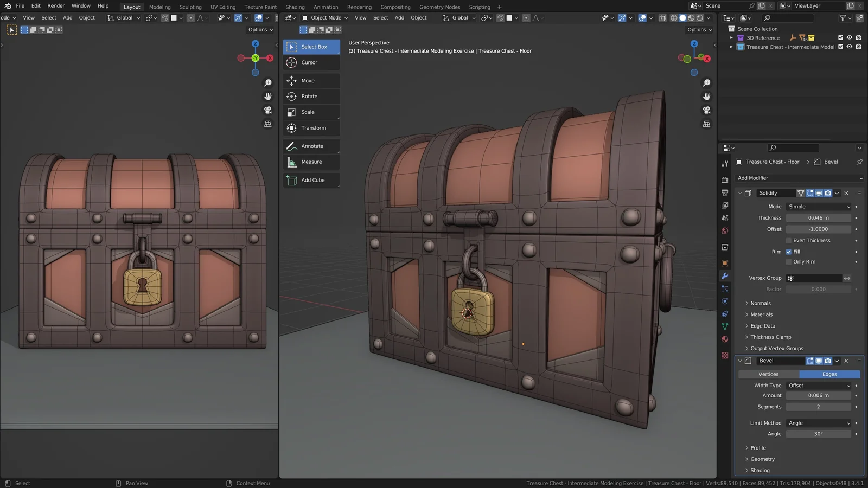The width and height of the screenshot is (868, 488).
Task: Click the filter icon in the Outliner
Action: pos(844,18)
